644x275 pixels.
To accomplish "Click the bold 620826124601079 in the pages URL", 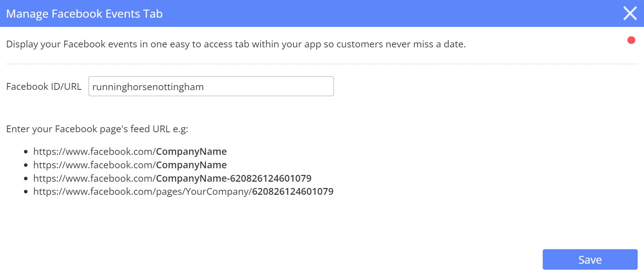I will [x=293, y=192].
